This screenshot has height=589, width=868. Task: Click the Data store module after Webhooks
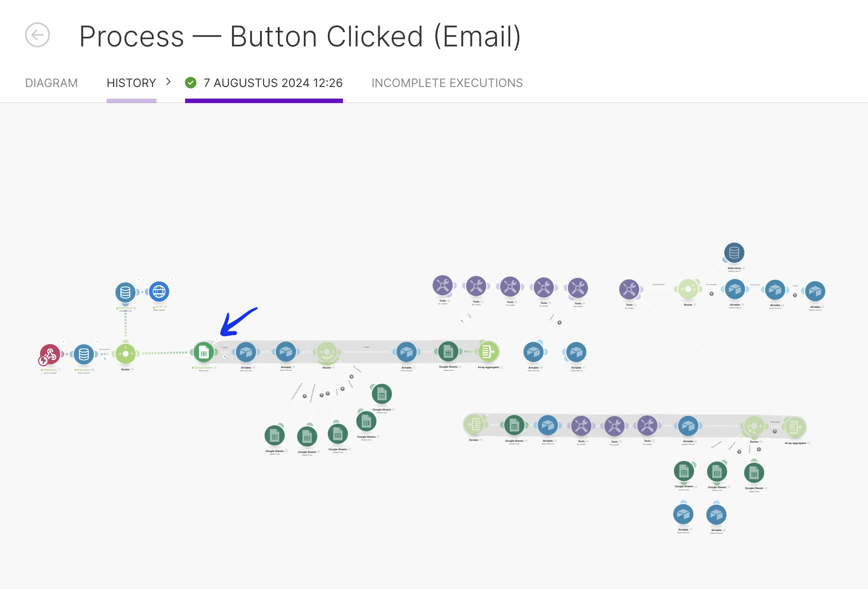click(x=84, y=354)
